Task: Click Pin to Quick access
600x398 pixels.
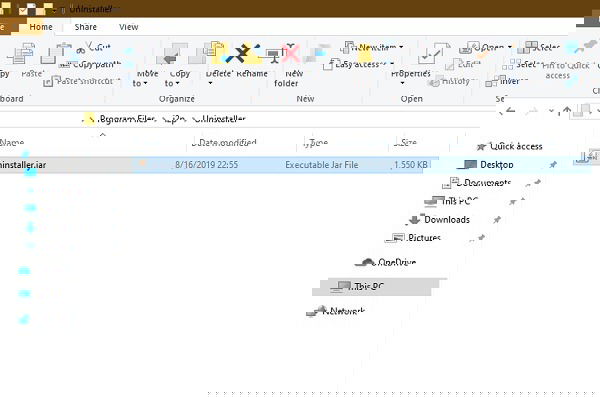Action: (x=566, y=70)
